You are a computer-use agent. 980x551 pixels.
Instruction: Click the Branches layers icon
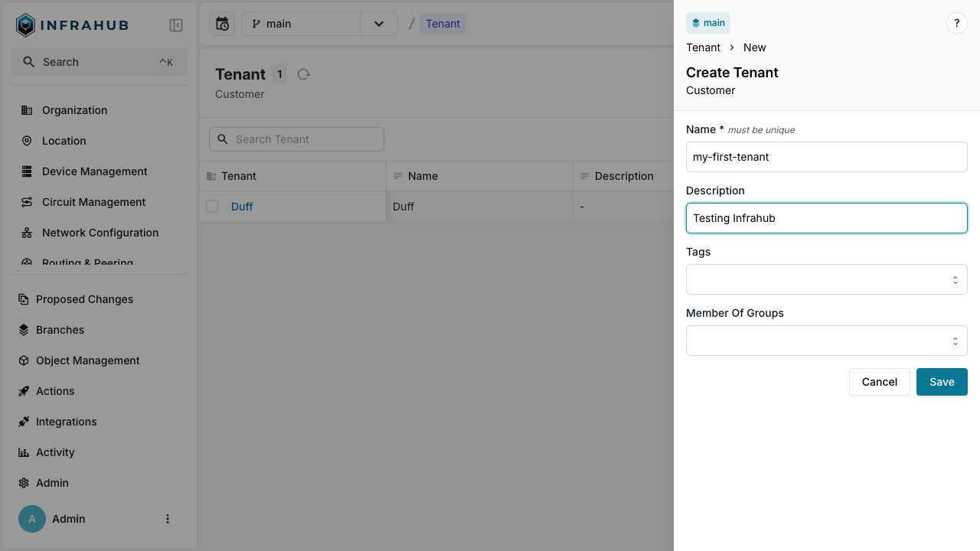point(24,330)
